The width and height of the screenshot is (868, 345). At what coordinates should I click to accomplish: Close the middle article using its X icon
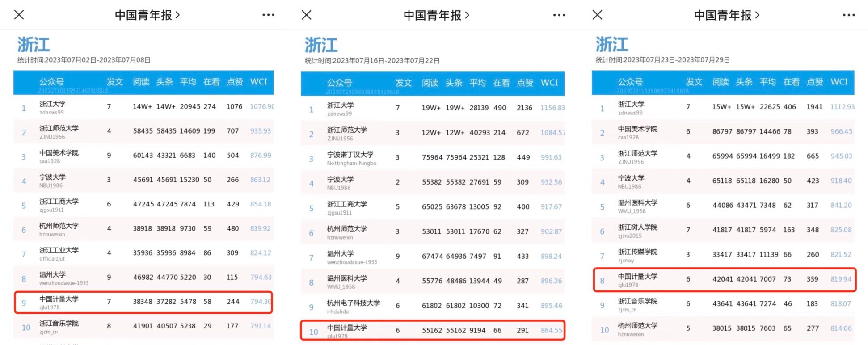coord(307,15)
